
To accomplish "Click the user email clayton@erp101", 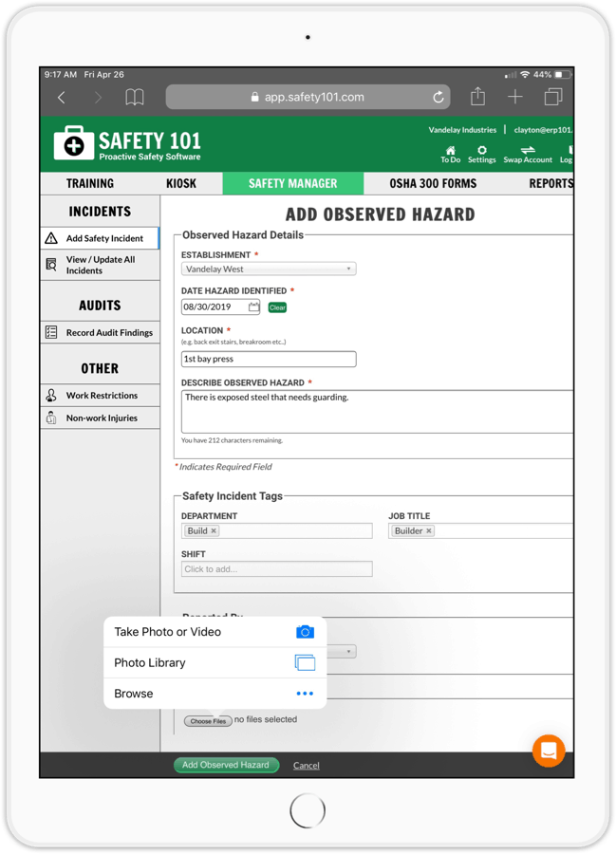I will point(543,130).
